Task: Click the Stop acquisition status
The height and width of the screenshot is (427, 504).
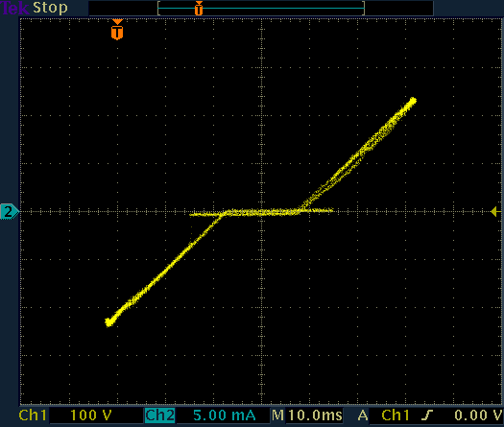Action: (x=51, y=8)
